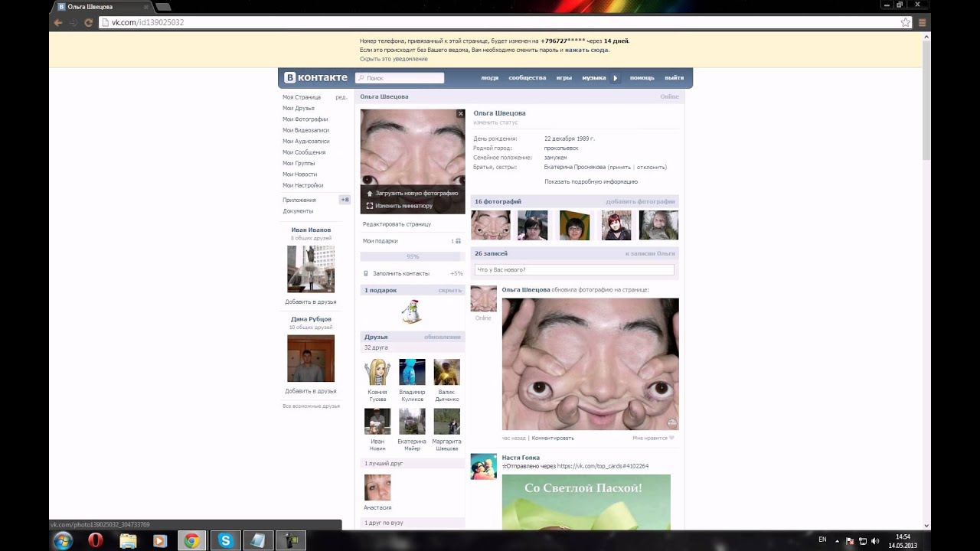980x551 pixels.
Task: Open friend Валик Дьяченко thumbnail
Action: tap(447, 372)
